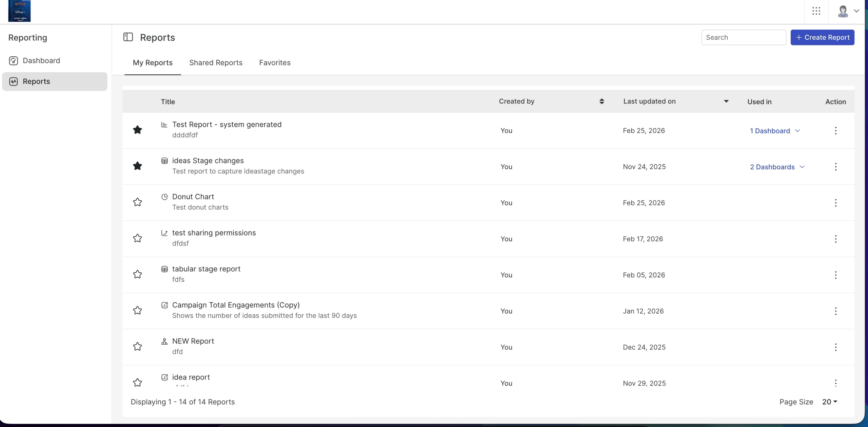Open the Page Size 20 dropdown
This screenshot has height=427, width=868.
pos(829,402)
